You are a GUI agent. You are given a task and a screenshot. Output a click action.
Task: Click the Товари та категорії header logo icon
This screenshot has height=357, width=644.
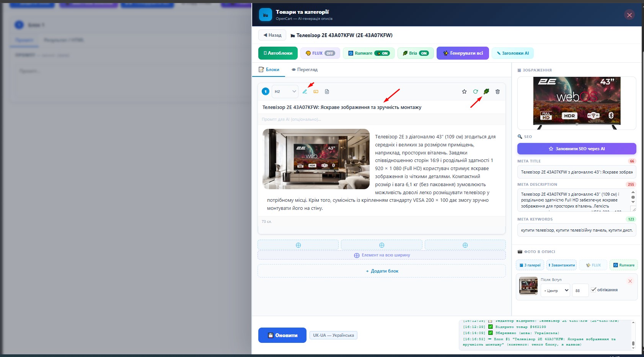266,15
